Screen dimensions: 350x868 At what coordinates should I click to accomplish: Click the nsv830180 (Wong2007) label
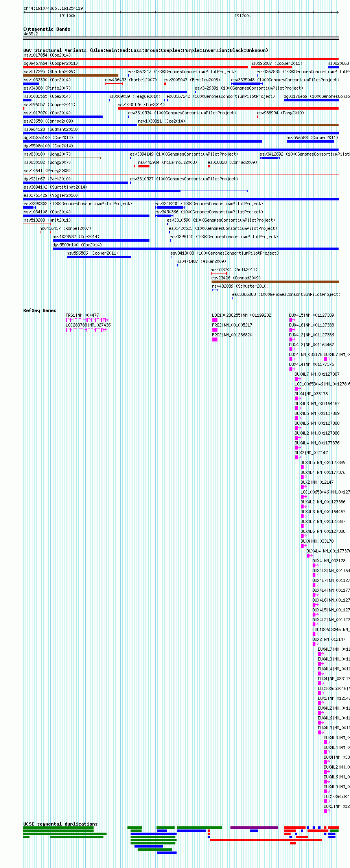pos(47,154)
